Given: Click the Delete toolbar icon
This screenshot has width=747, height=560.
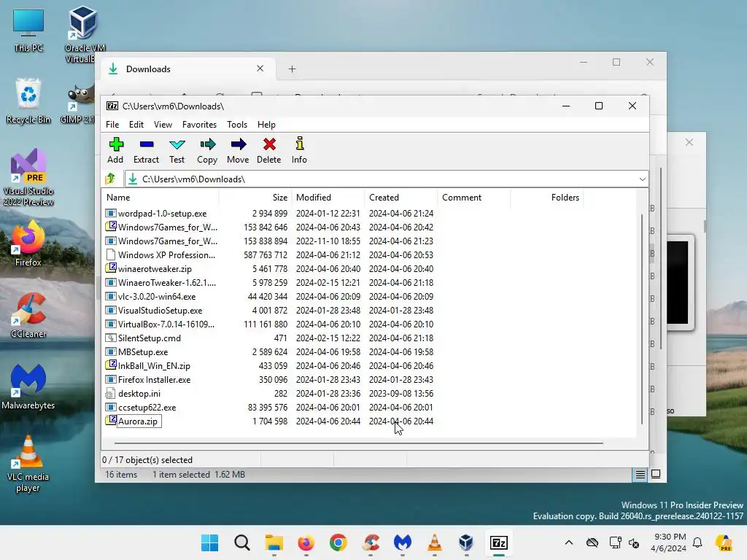Looking at the screenshot, I should (269, 150).
